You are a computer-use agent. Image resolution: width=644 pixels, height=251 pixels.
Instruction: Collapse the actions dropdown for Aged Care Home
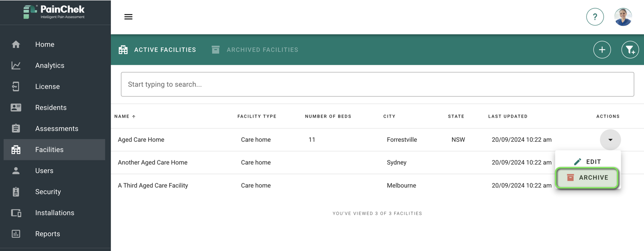click(610, 140)
